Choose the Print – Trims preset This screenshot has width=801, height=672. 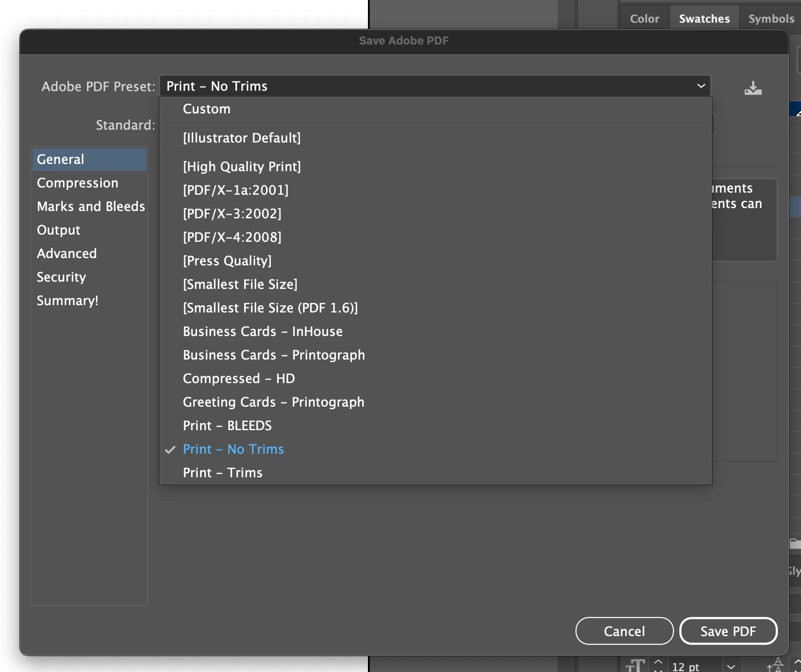435,473
